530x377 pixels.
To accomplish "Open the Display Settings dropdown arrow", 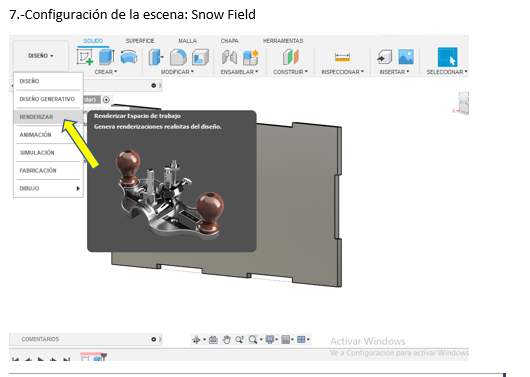I will click(x=277, y=340).
